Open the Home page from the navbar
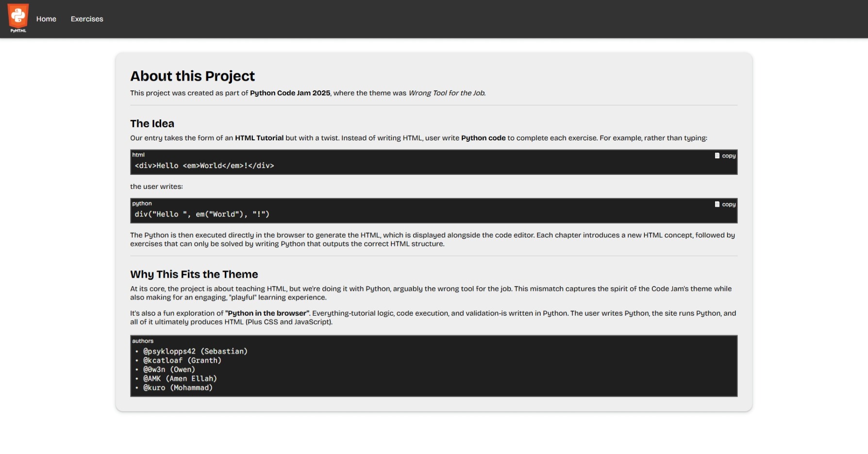This screenshot has height=454, width=868. pos(46,19)
